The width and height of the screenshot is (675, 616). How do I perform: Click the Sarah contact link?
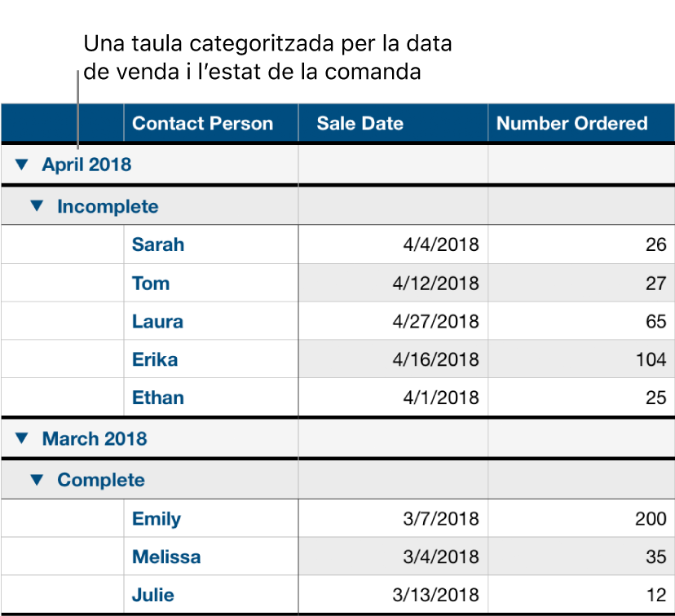coord(158,244)
